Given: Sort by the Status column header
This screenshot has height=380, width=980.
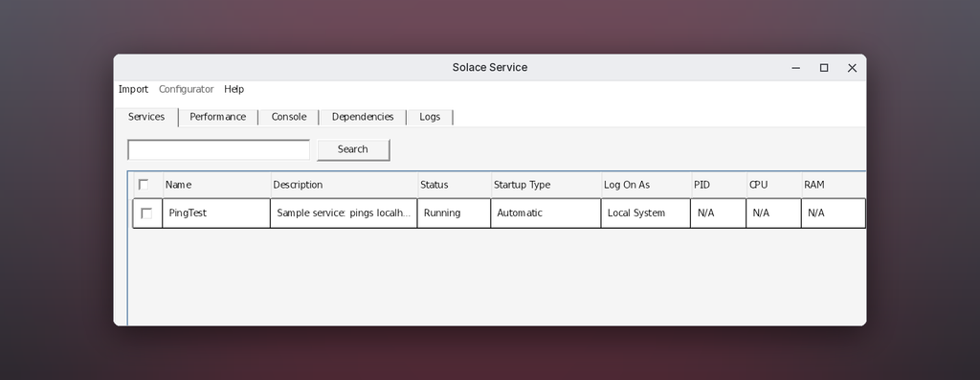Looking at the screenshot, I should click(455, 185).
